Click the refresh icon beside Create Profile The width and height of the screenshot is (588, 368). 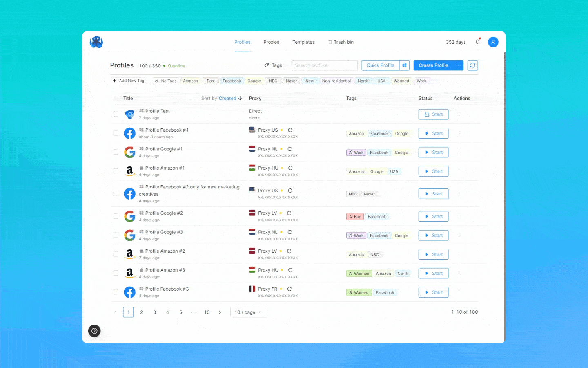472,65
